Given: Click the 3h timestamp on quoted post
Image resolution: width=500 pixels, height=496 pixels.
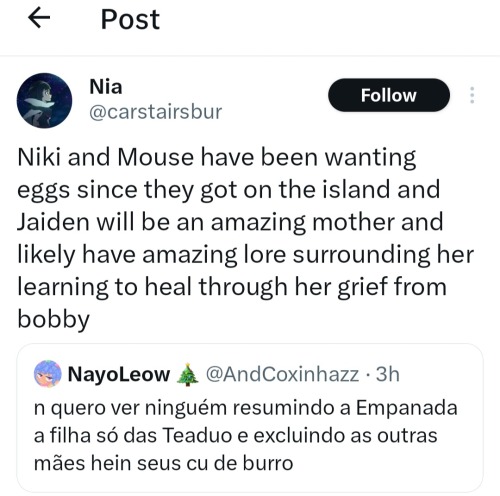Looking at the screenshot, I should [388, 374].
